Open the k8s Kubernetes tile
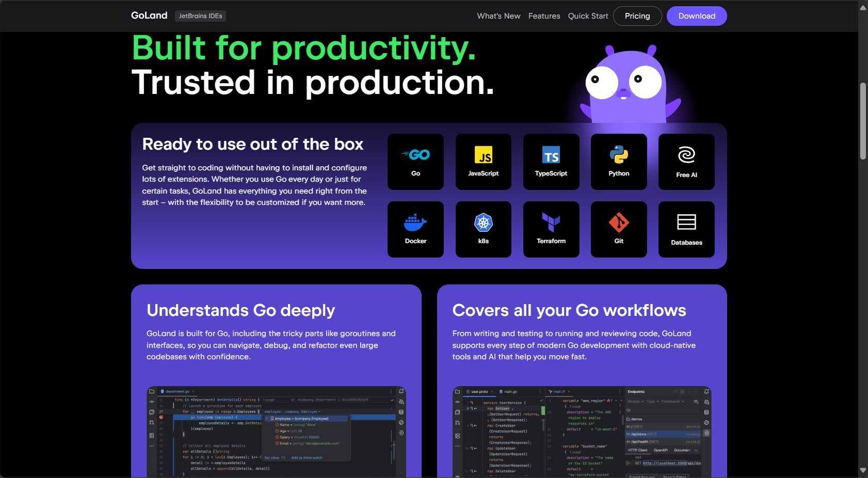Viewport: 868px width, 478px height. click(483, 229)
